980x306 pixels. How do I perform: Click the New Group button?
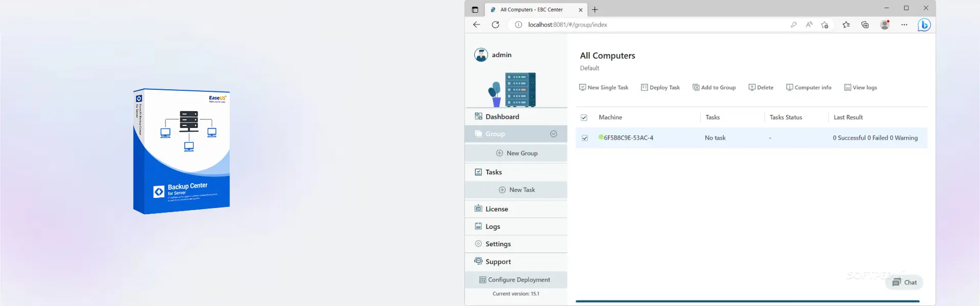click(516, 153)
